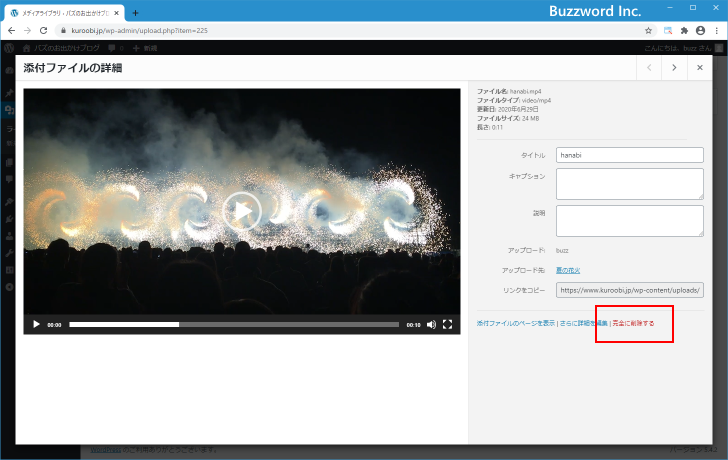Viewport: 728px width, 460px height.
Task: Open the 添付ファイルのページを表示 link
Action: coord(516,324)
